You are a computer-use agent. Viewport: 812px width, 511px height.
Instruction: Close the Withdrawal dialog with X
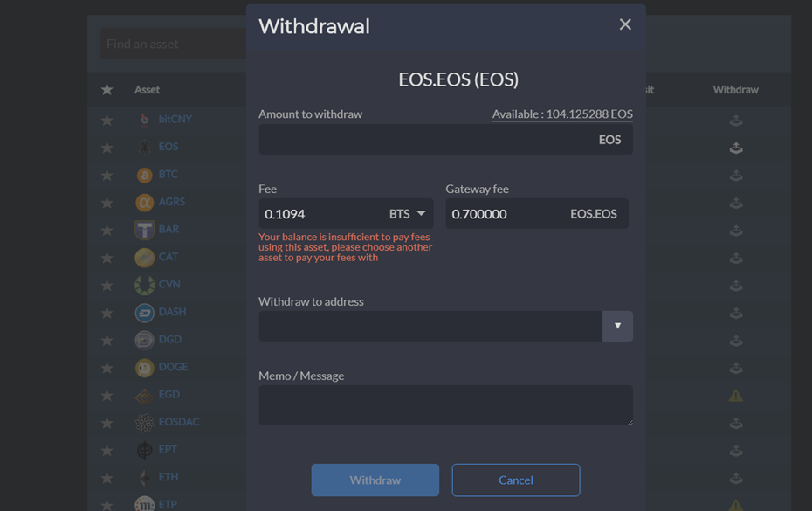pos(625,24)
